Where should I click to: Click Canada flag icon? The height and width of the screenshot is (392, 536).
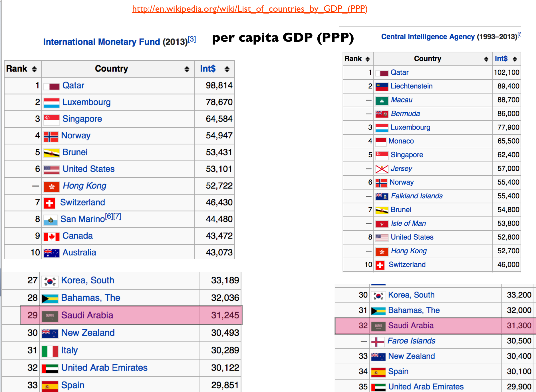tap(52, 237)
